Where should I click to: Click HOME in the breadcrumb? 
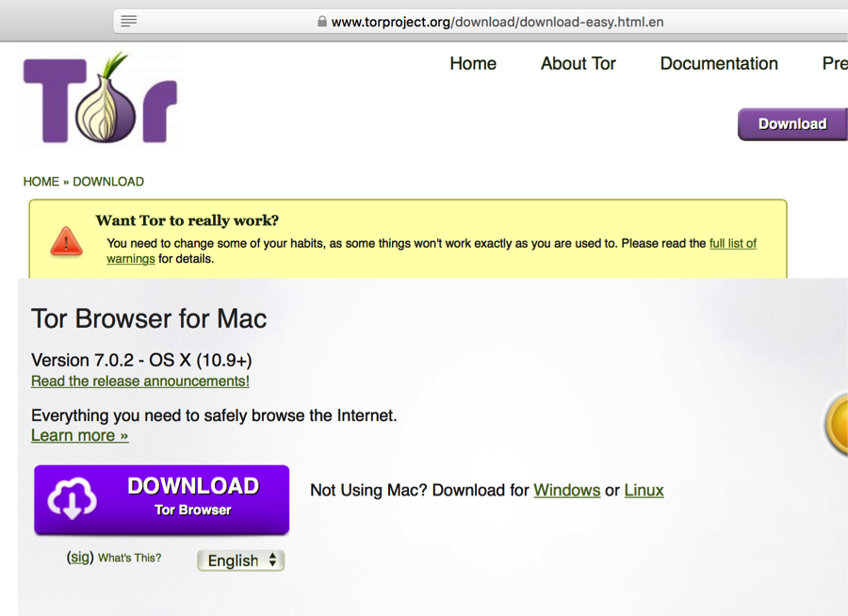click(x=41, y=182)
